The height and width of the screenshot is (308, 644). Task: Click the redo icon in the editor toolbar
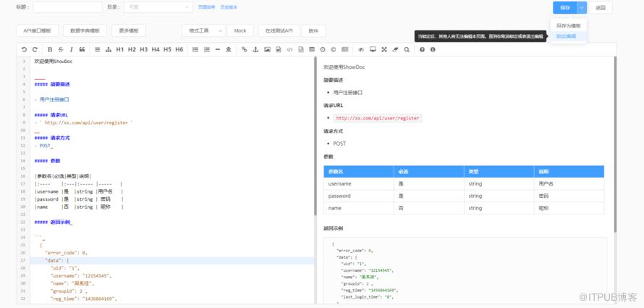click(x=35, y=49)
